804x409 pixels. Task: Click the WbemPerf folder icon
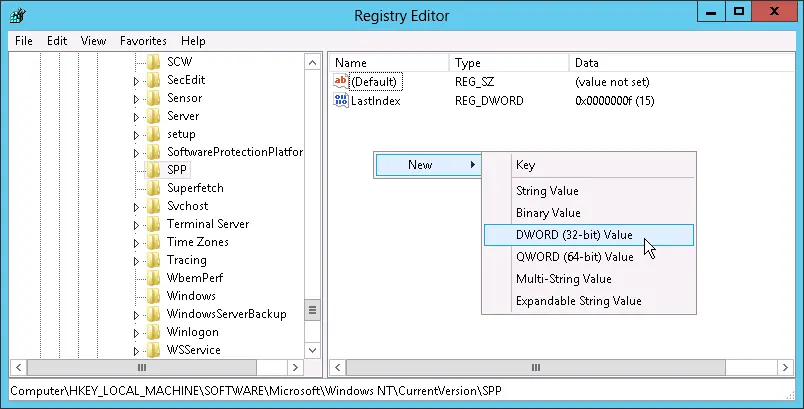(x=153, y=278)
